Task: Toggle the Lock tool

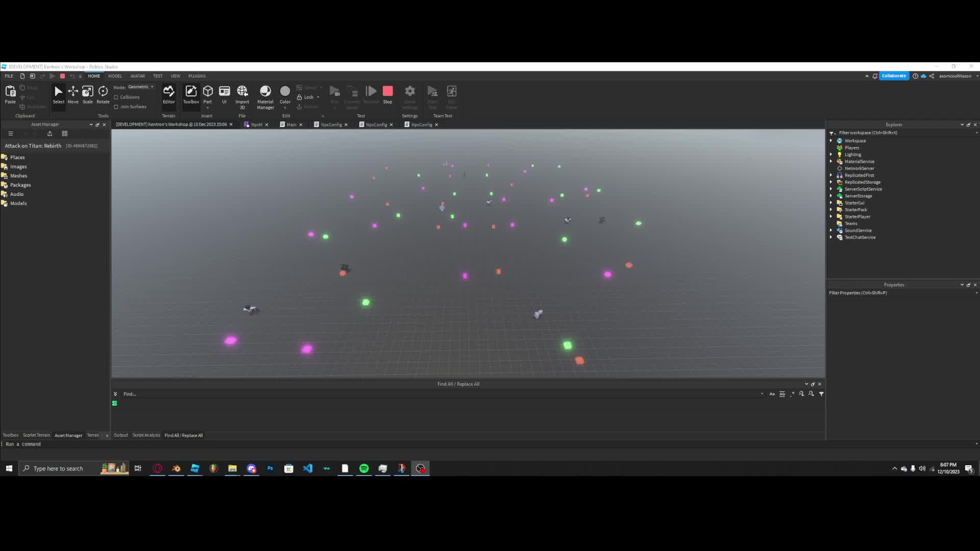Action: 308,97
